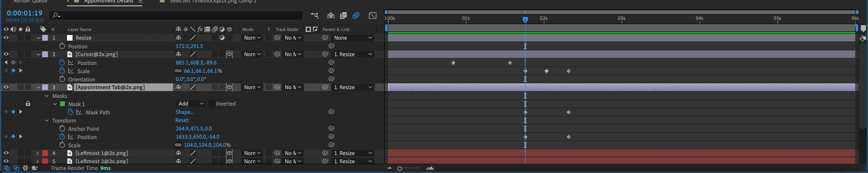The height and width of the screenshot is (173, 868).
Task: Toggle the Shy layers hide switch
Action: pyautogui.click(x=331, y=16)
